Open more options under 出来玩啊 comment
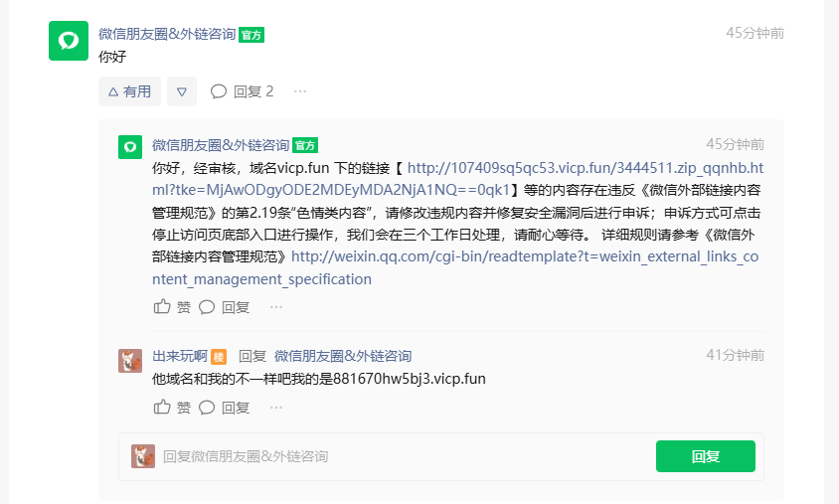839x504 pixels. [x=276, y=408]
